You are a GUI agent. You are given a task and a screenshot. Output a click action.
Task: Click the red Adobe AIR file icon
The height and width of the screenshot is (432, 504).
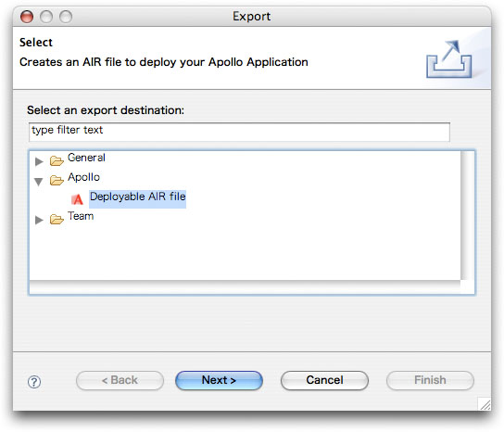77,199
